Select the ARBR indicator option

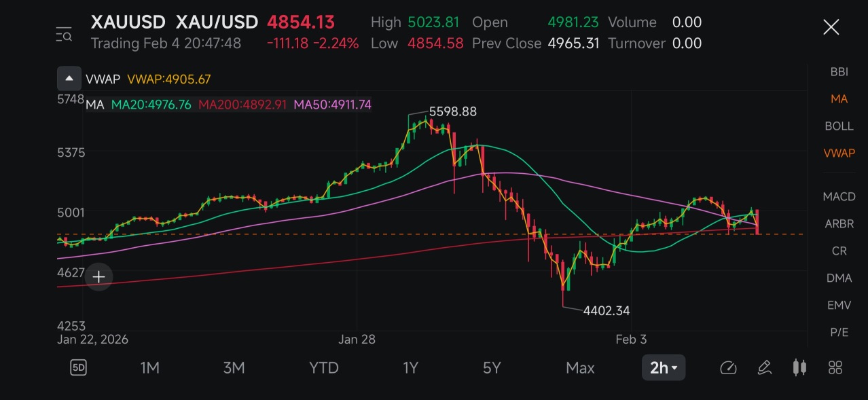pyautogui.click(x=839, y=223)
